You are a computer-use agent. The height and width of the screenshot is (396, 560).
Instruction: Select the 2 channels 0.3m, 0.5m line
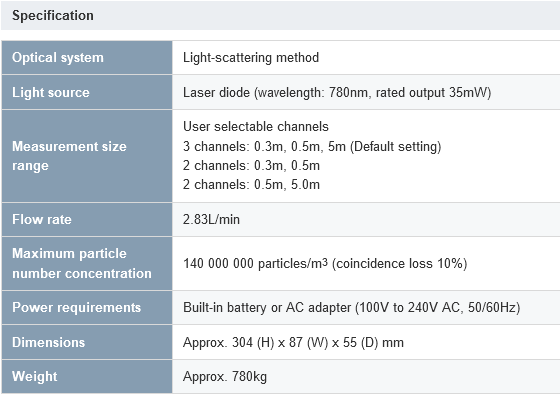251,165
